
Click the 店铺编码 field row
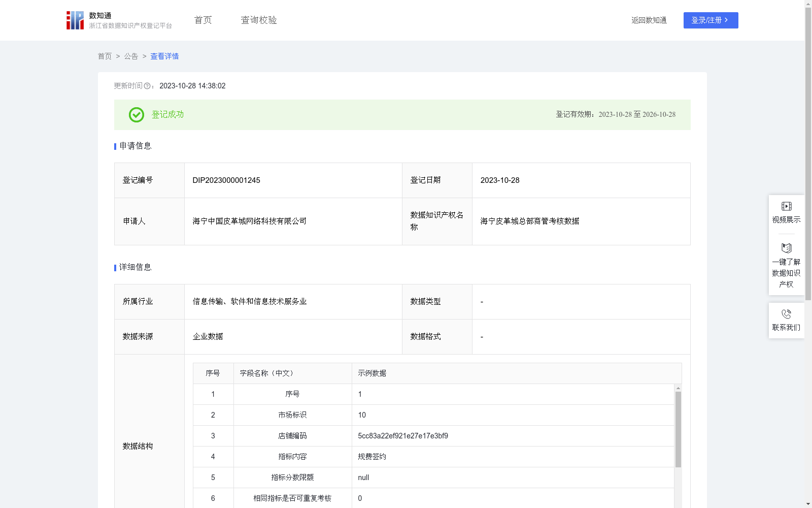(x=434, y=436)
